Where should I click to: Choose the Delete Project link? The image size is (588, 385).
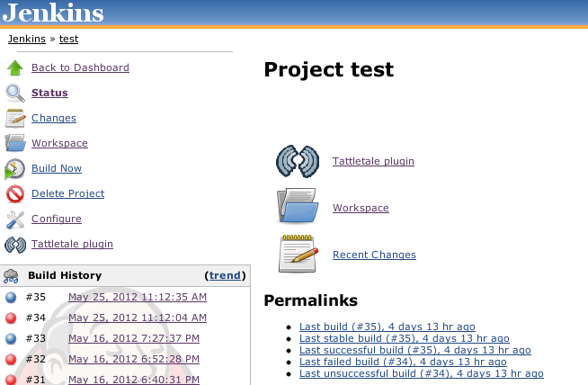click(x=67, y=193)
